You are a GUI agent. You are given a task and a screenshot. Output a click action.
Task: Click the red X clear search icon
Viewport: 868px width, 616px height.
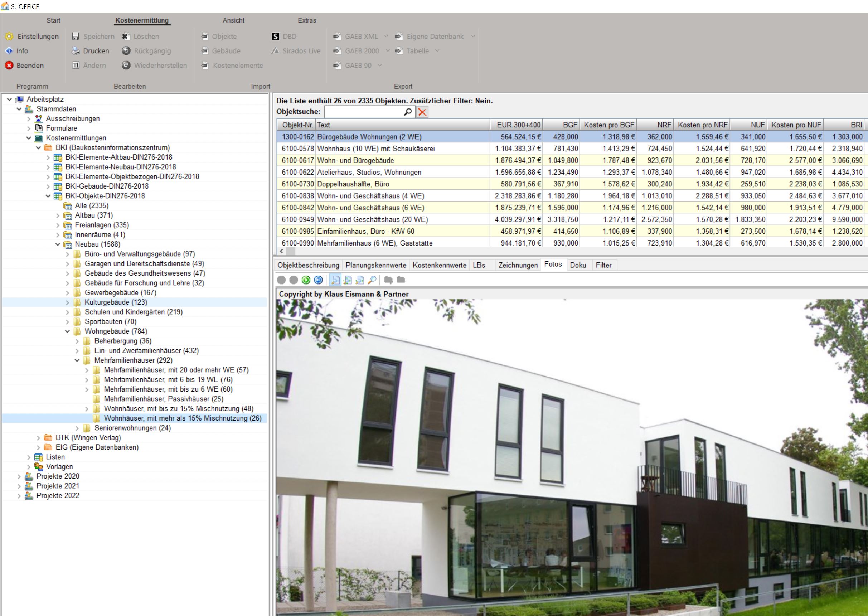coord(422,112)
